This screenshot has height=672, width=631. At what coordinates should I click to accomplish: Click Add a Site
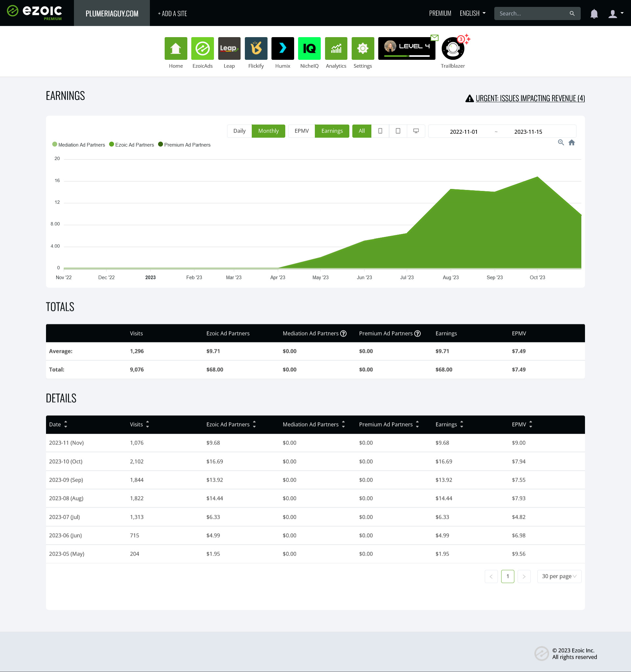click(173, 13)
